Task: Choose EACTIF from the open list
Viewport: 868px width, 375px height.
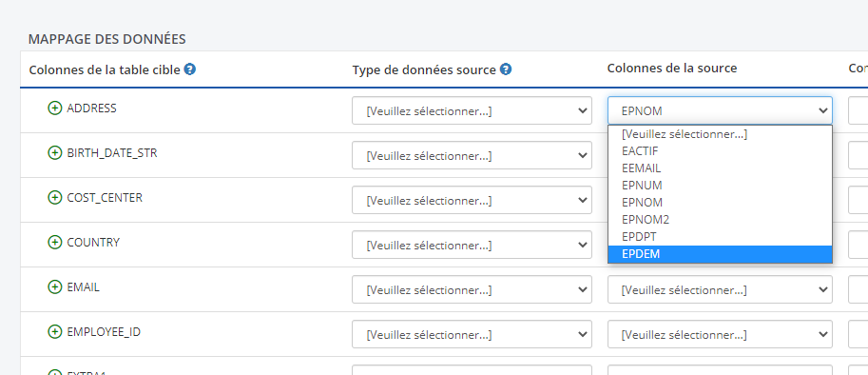Action: click(720, 151)
